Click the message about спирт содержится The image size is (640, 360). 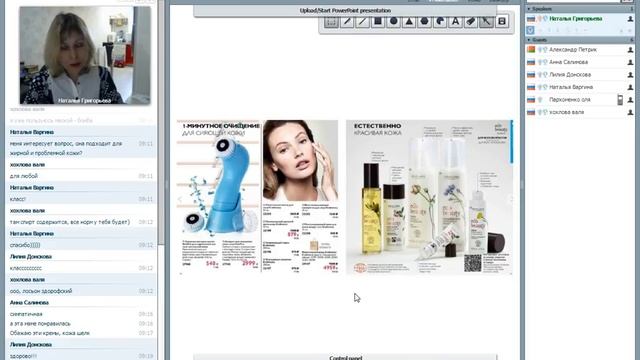70,222
